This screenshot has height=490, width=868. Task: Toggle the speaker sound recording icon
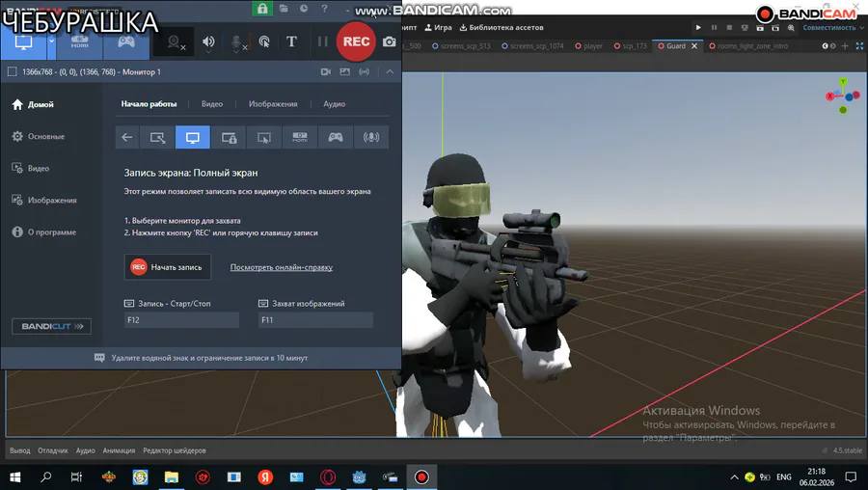coord(208,42)
